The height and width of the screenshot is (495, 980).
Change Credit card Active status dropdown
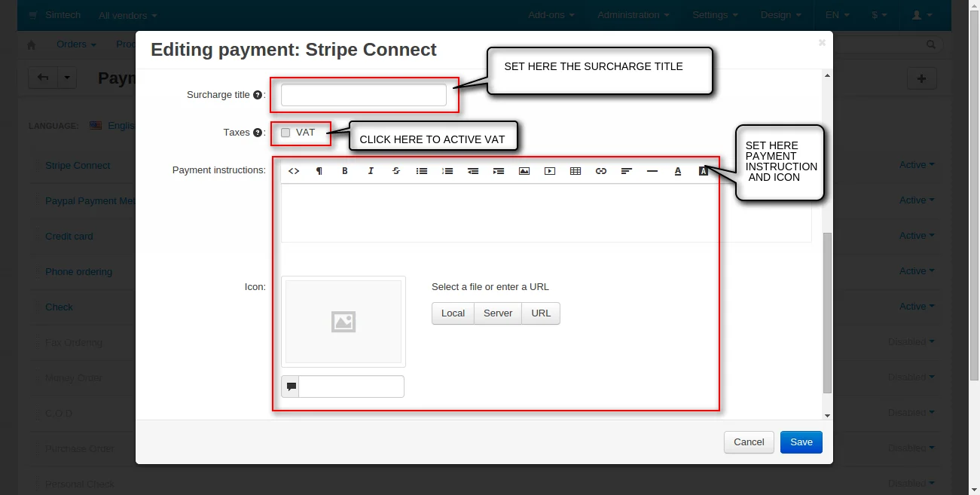[917, 236]
